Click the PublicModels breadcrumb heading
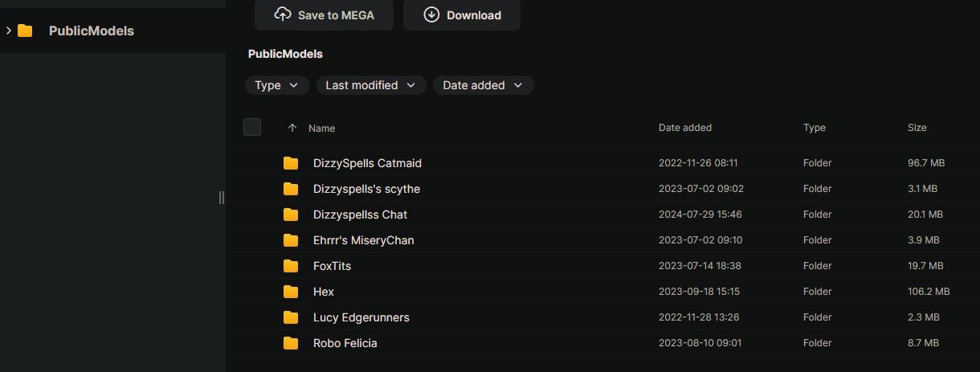The width and height of the screenshot is (980, 372). coord(285,54)
